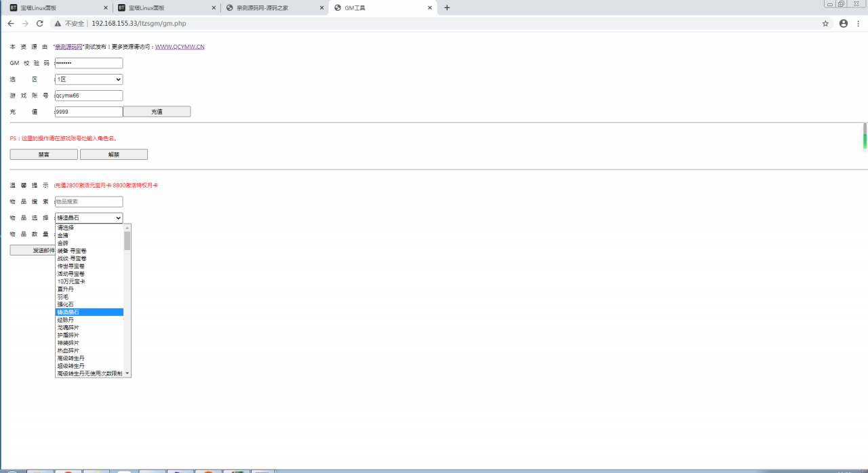Open the WWW.QCYMW.CN link

pos(180,47)
